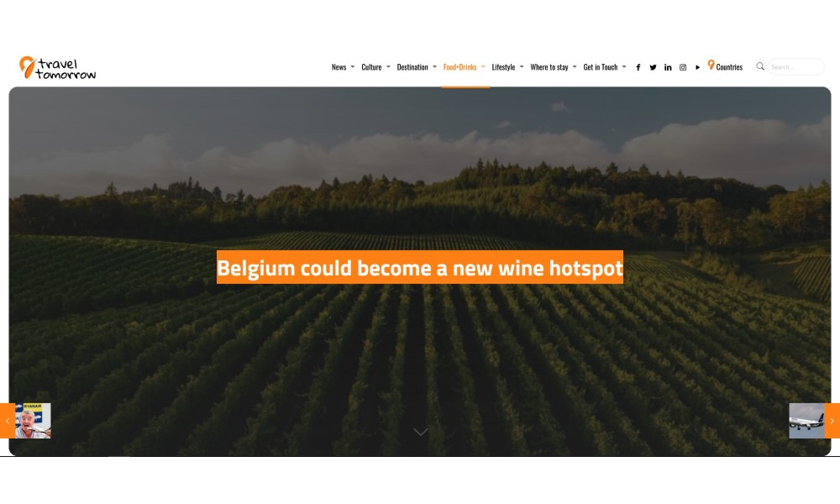Go to the next article's airplane thumbnail
Screen dimensions: 840x504
click(806, 421)
